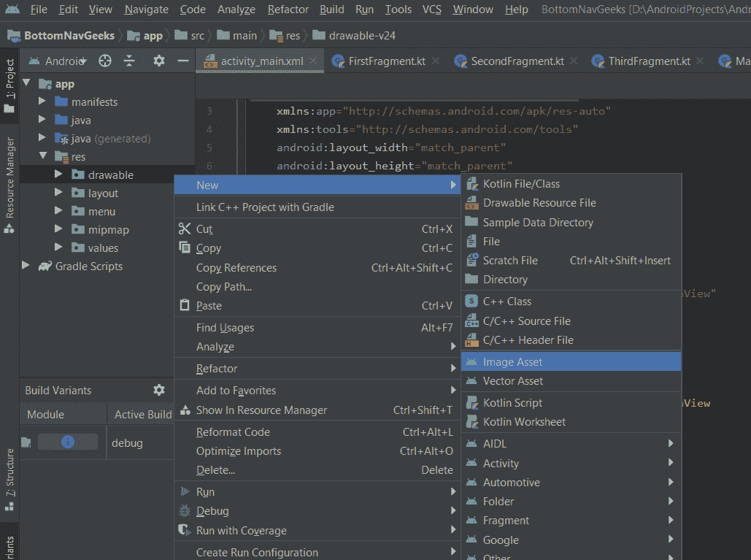This screenshot has height=560, width=751.
Task: Choose Vector Asset menu entry
Action: tap(512, 381)
